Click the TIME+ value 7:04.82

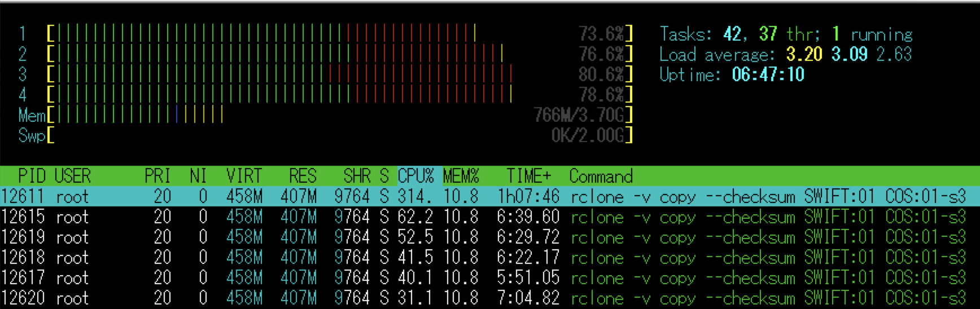(528, 298)
